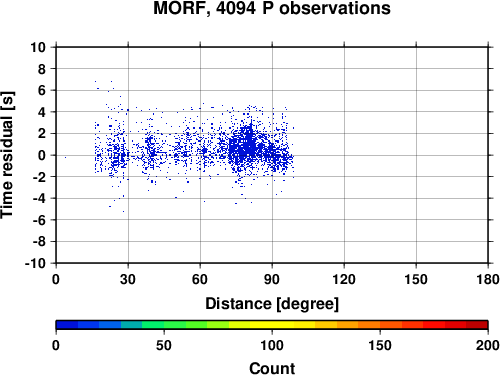Click y-axis tick label '10'
The image size is (500, 375).
point(38,47)
